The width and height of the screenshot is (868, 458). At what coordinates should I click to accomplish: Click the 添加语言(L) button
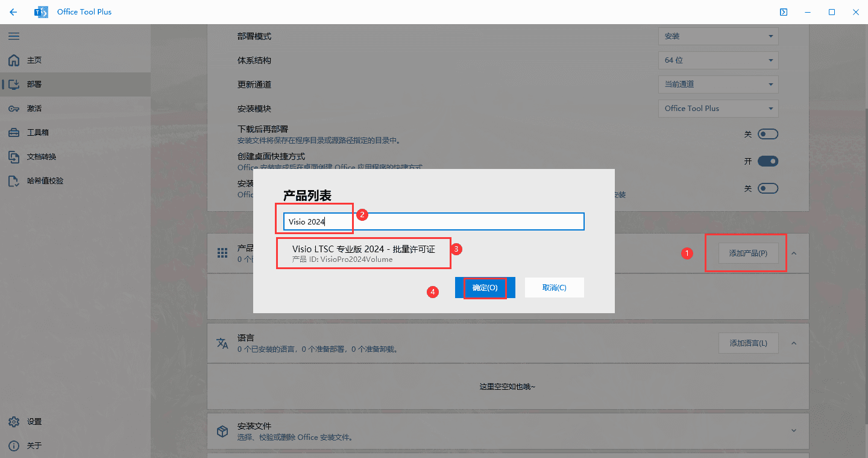(748, 343)
